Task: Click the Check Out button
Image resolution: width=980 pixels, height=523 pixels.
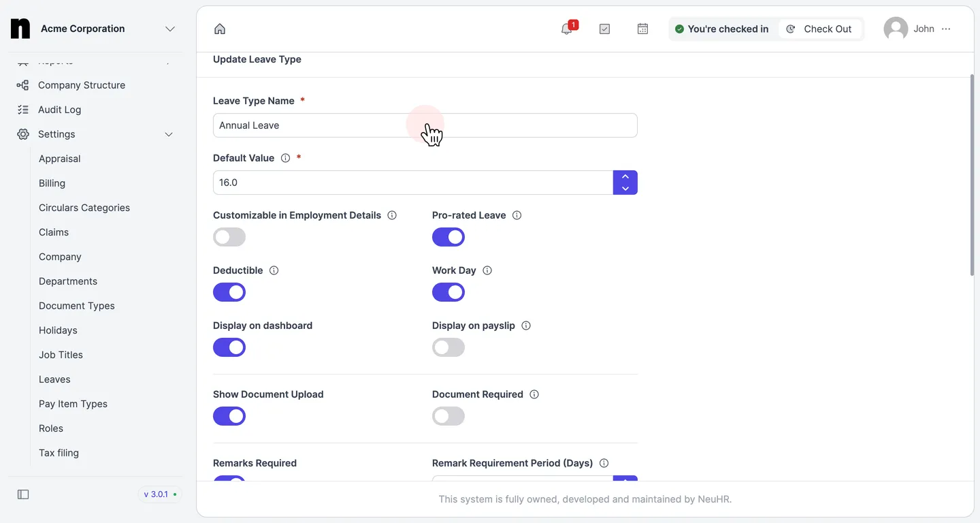Action: click(820, 29)
